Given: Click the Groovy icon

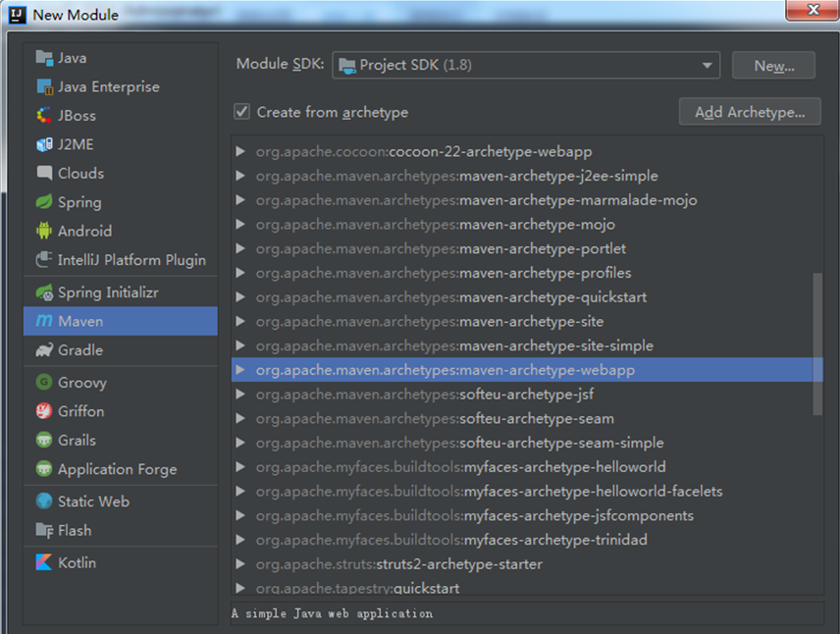Looking at the screenshot, I should tap(44, 382).
